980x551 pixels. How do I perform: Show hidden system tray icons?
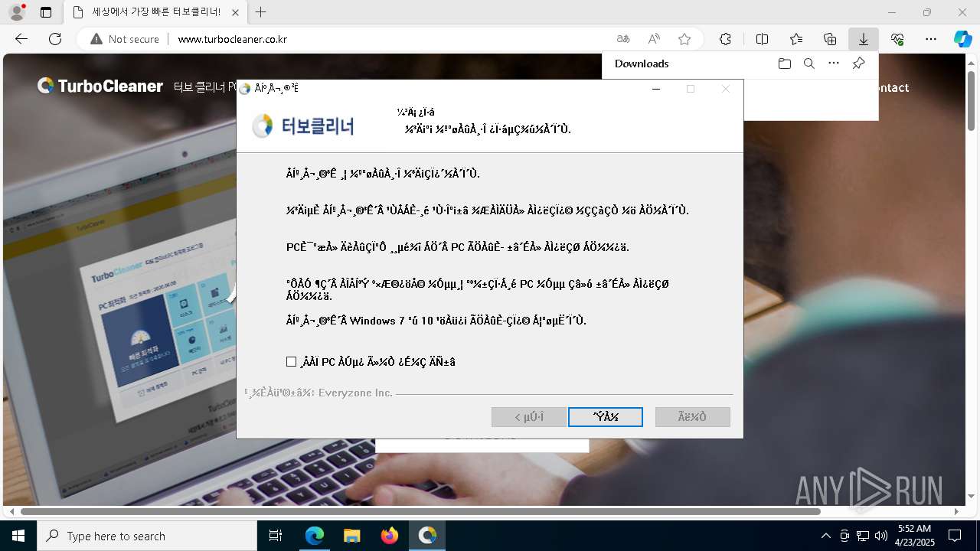825,536
